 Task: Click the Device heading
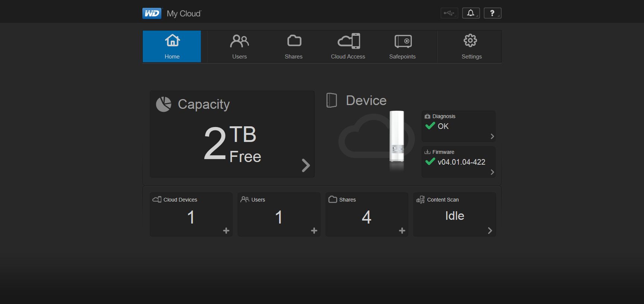coord(366,101)
